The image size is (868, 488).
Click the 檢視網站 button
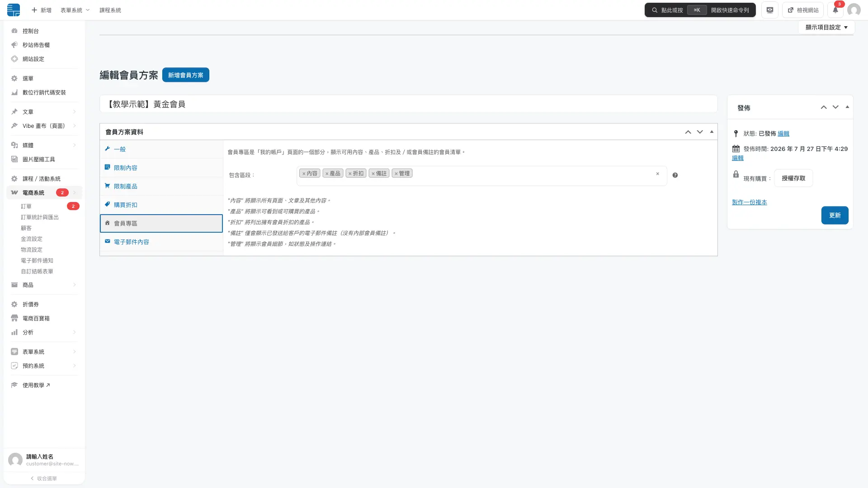[803, 9]
